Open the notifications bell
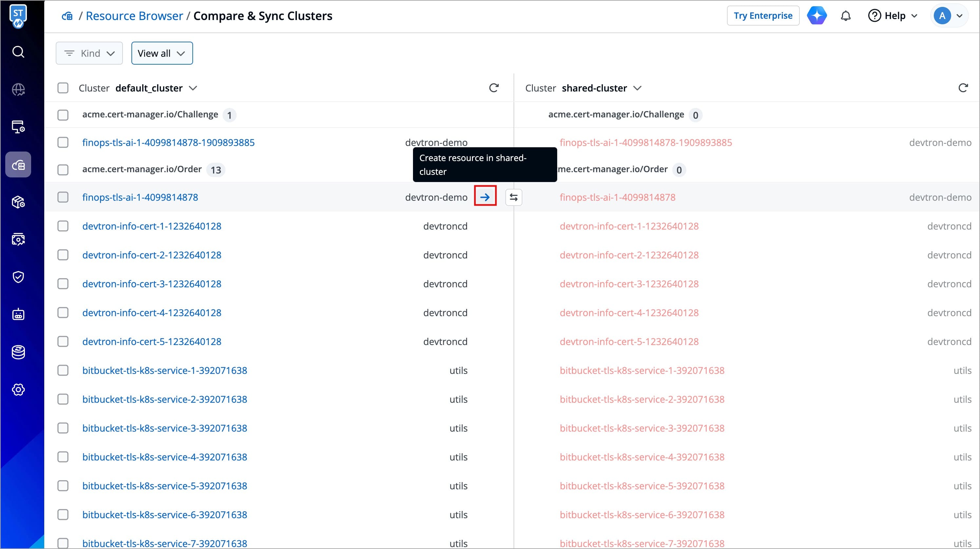The image size is (980, 549). tap(846, 16)
